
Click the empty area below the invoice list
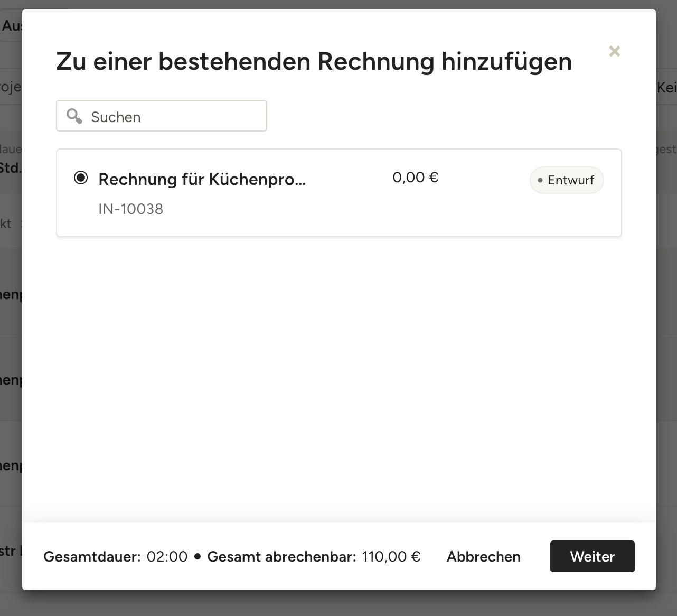coord(338,378)
